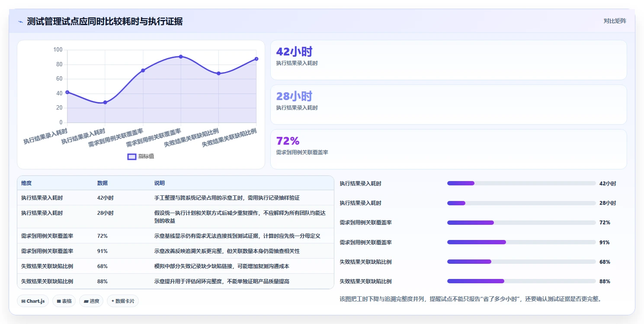Select the peak chart data point at 91
This screenshot has height=324, width=644.
click(181, 57)
